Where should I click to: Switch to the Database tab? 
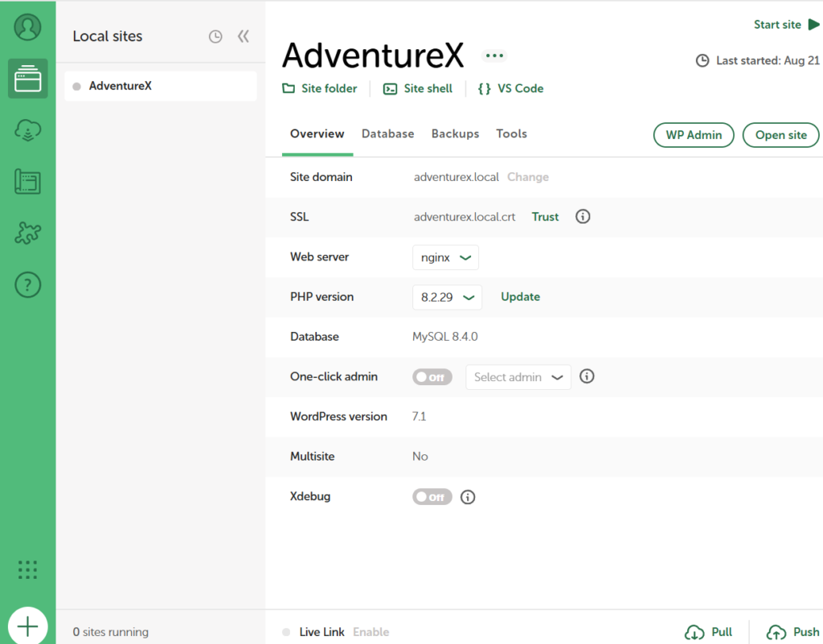[388, 133]
